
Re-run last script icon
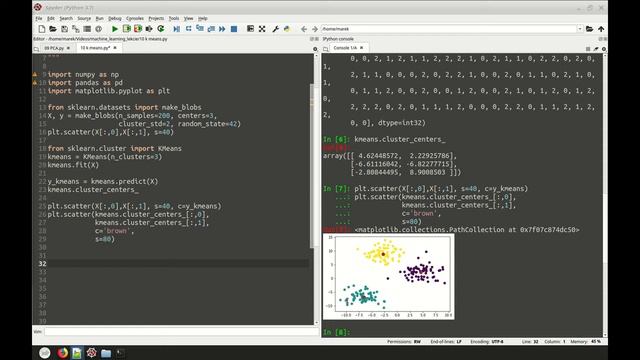161,29
